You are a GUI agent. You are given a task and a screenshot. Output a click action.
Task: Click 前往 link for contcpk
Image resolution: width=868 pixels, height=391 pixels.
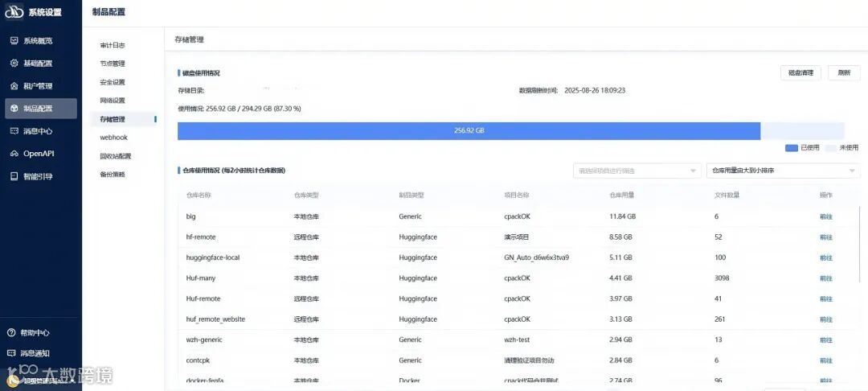click(825, 360)
